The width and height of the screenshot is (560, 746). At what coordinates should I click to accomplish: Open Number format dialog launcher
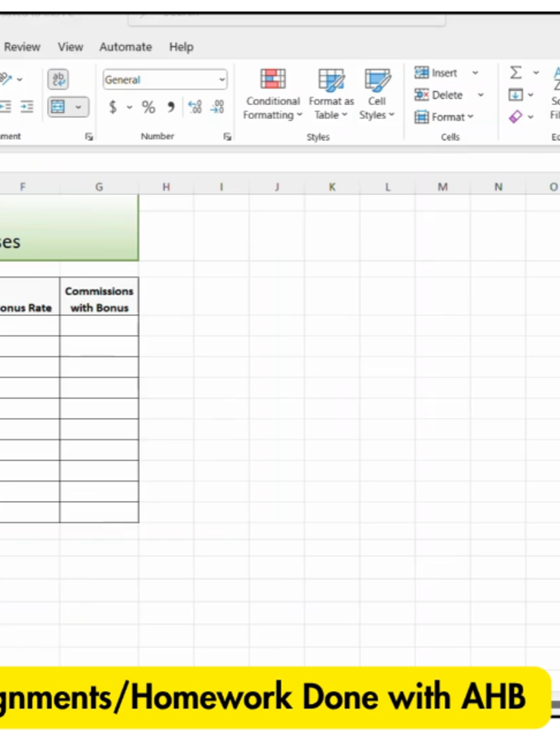pyautogui.click(x=227, y=137)
